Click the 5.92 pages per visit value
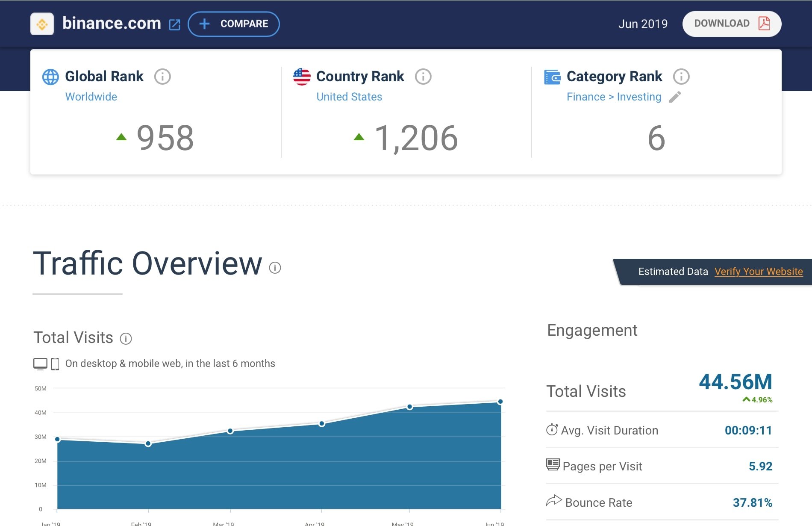The image size is (812, 526). point(760,466)
